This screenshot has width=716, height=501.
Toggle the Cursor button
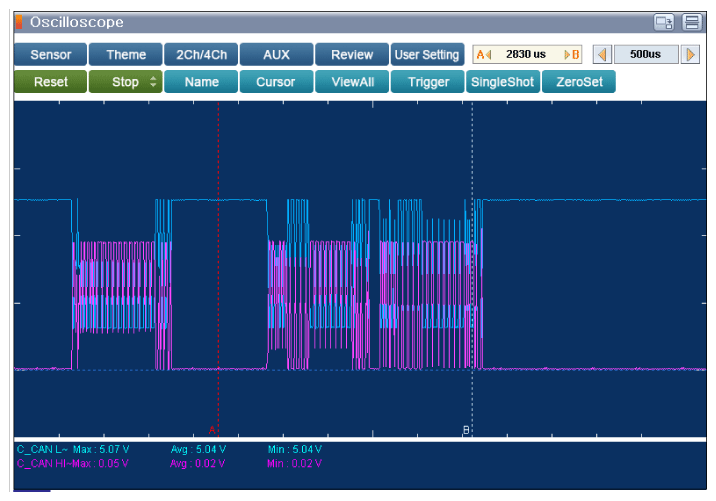point(276,82)
